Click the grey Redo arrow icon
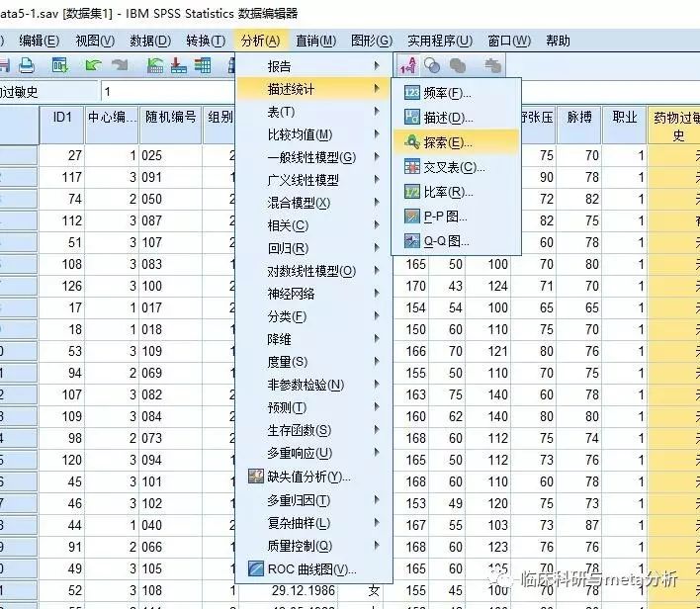This screenshot has height=609, width=700. (120, 65)
